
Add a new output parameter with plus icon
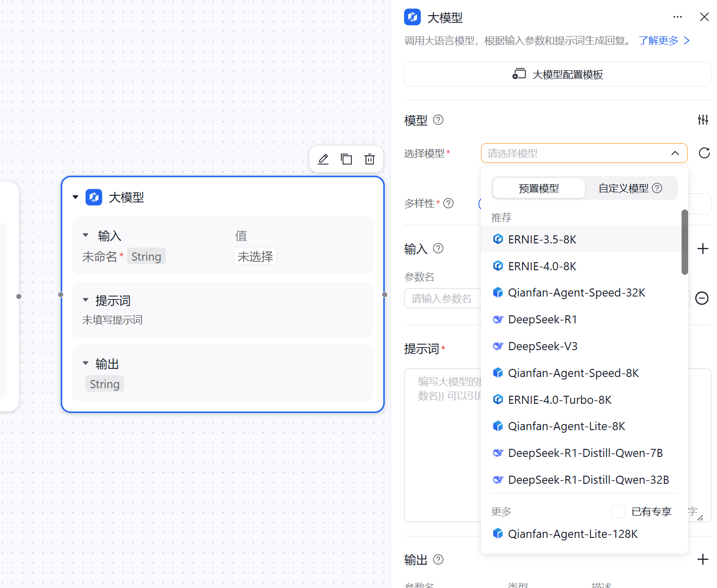click(703, 559)
